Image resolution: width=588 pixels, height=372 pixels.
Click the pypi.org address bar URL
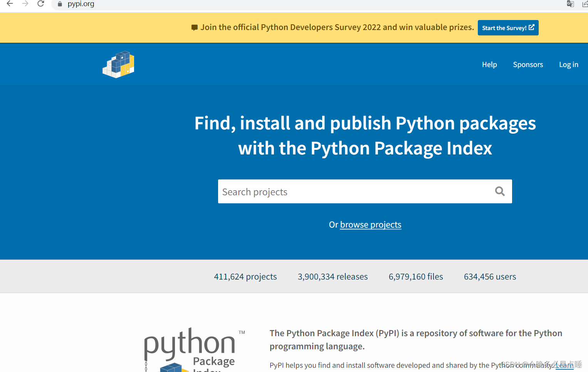click(x=81, y=4)
